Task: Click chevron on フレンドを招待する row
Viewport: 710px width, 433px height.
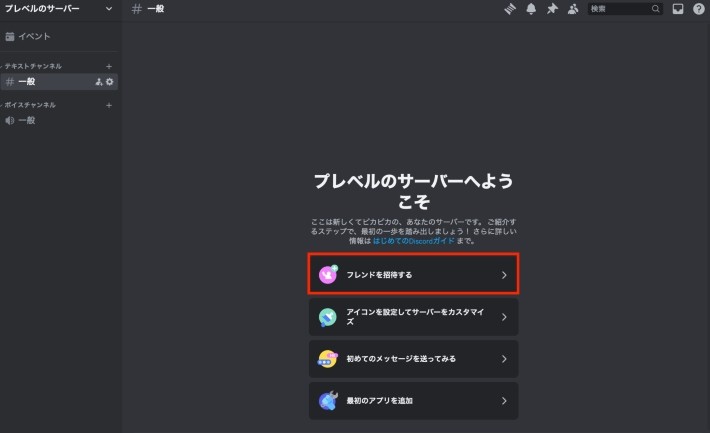Action: [x=504, y=275]
